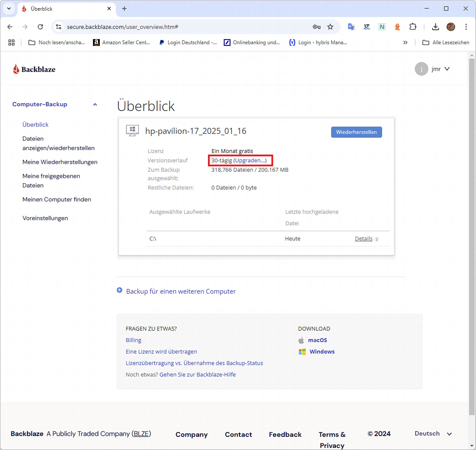Screen dimensions: 476x450
Task: Open the saved passwords key icon
Action: coord(317,27)
